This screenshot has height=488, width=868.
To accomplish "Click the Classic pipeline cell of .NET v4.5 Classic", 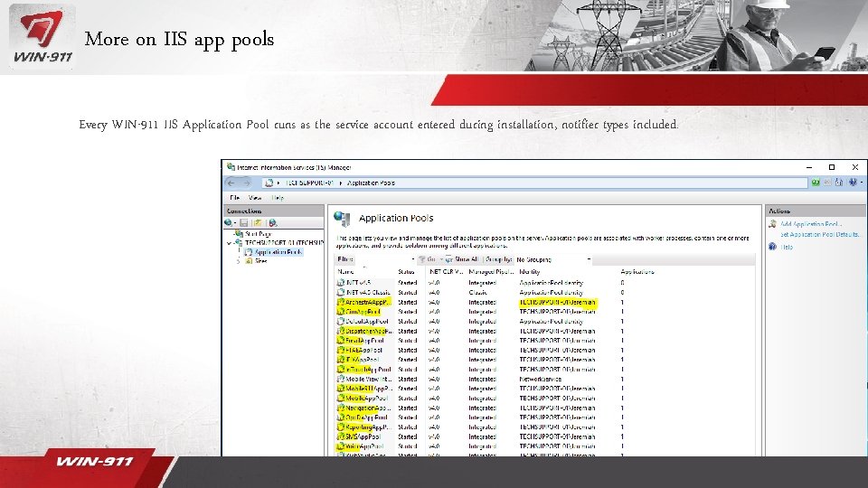I will [477, 293].
